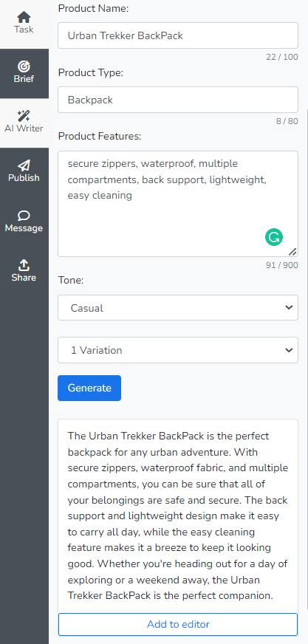
Task: Click inside the Product Features textarea
Action: click(x=178, y=204)
